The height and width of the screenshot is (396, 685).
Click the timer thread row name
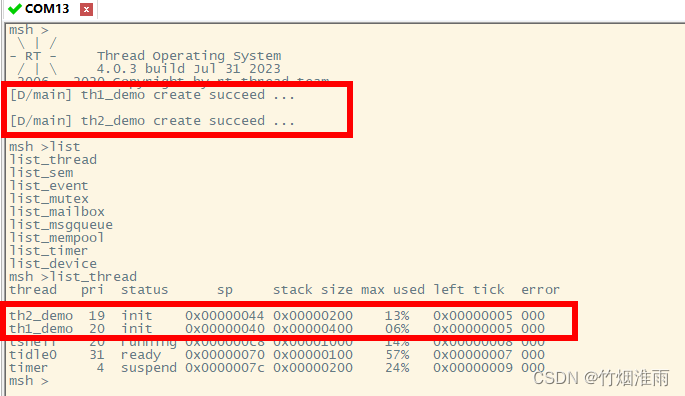point(28,368)
